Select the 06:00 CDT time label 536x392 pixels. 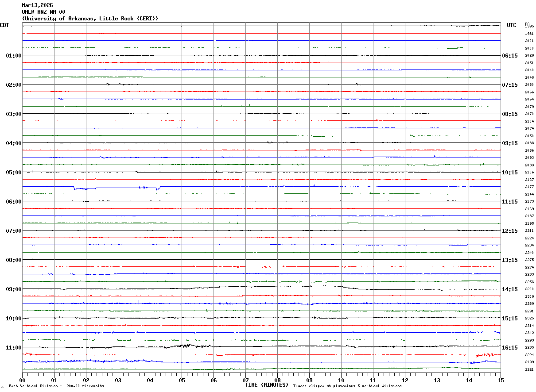point(14,202)
